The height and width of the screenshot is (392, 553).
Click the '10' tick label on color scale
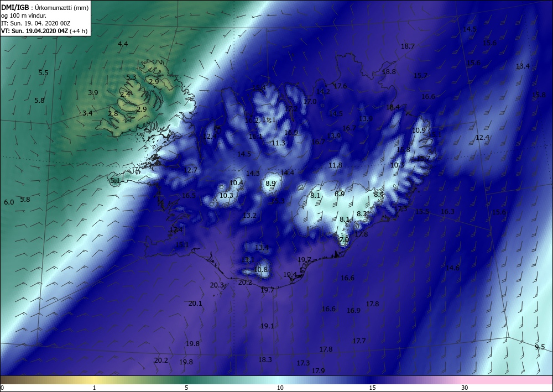click(x=280, y=388)
